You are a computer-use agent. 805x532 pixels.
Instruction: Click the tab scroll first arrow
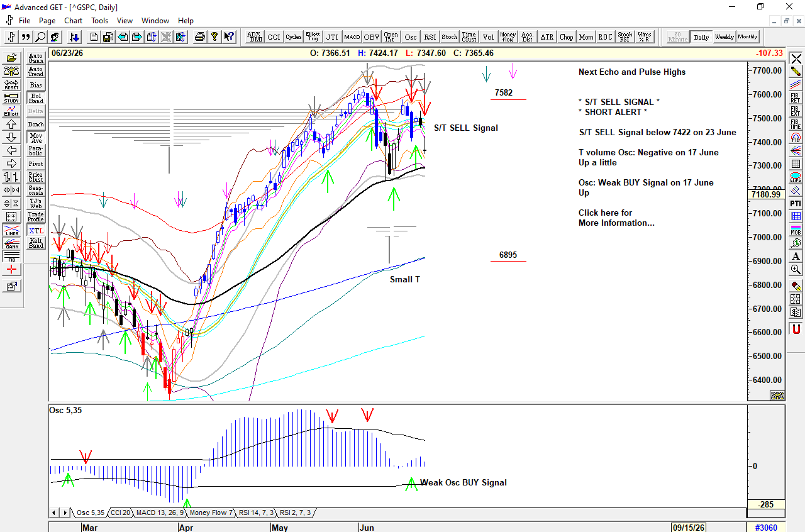[x=53, y=513]
